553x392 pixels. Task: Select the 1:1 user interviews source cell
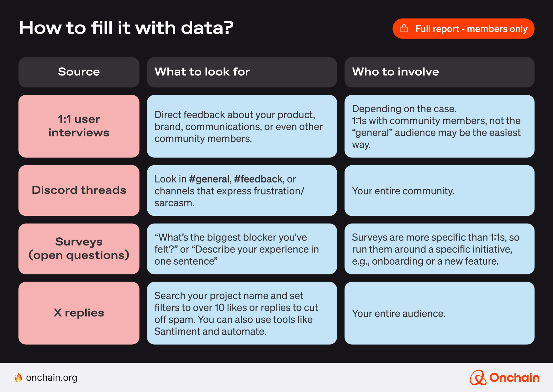[x=79, y=126]
